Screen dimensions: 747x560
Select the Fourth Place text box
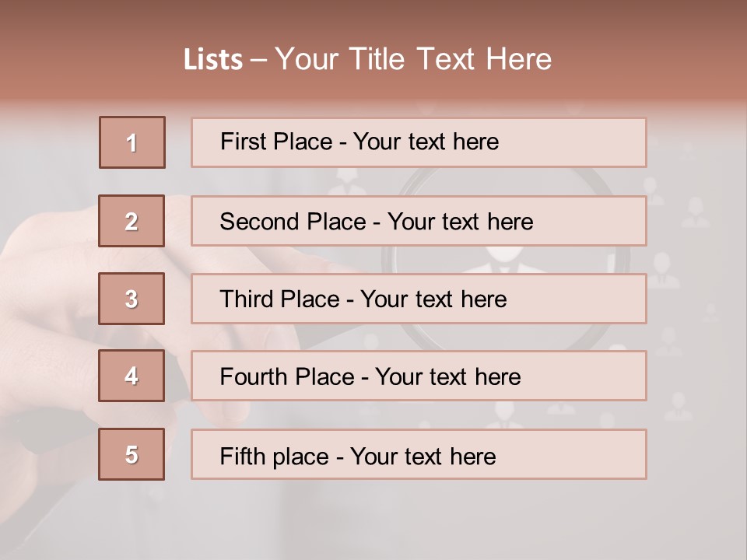coord(419,376)
